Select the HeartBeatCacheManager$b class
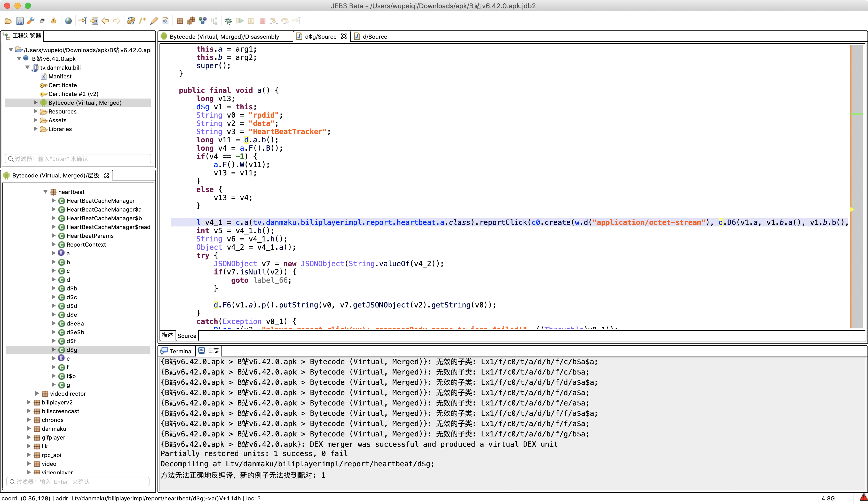Viewport: 868px width, 504px height. coord(104,218)
